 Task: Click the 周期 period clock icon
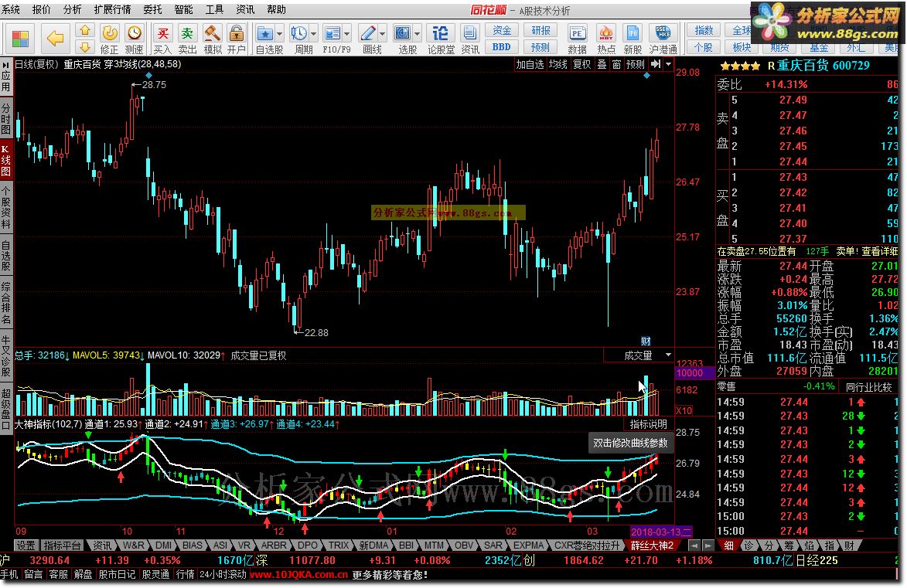pyautogui.click(x=299, y=33)
